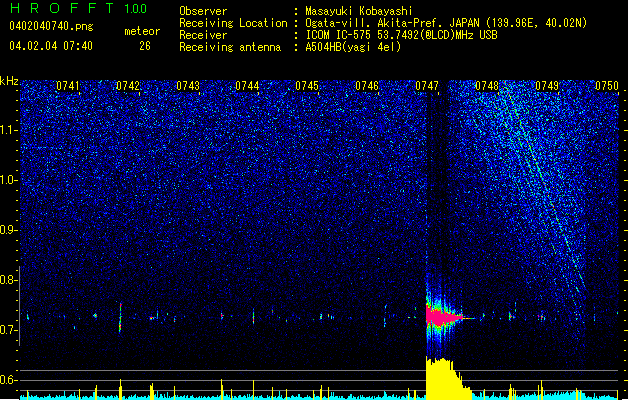Screen dimensions: 629x400
Task: Click the 0746 time marker
Action: pos(367,86)
